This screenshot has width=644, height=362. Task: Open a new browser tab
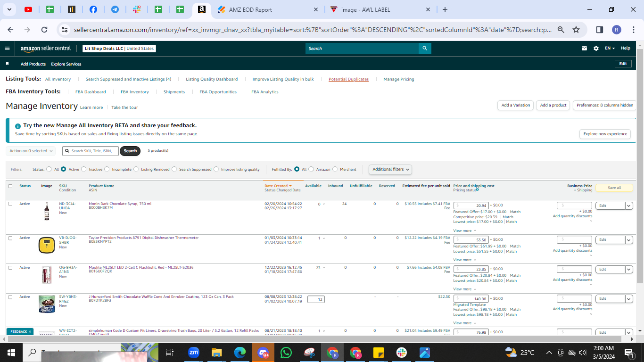coord(445,9)
